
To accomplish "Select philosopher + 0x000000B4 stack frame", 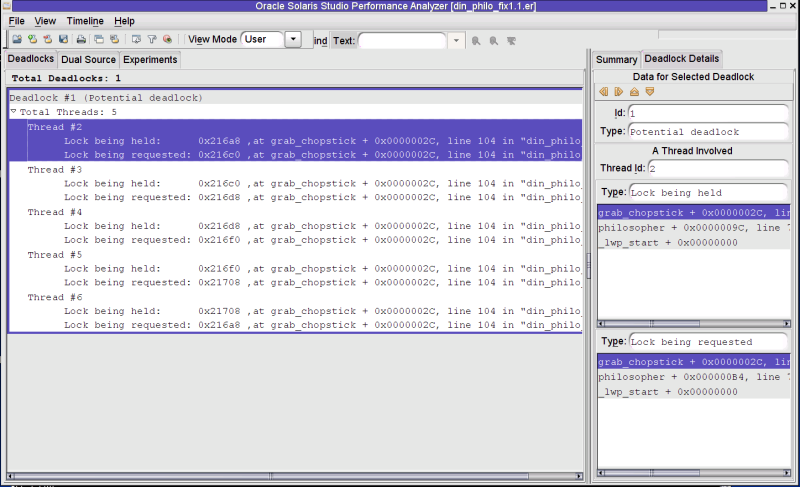I will (694, 377).
